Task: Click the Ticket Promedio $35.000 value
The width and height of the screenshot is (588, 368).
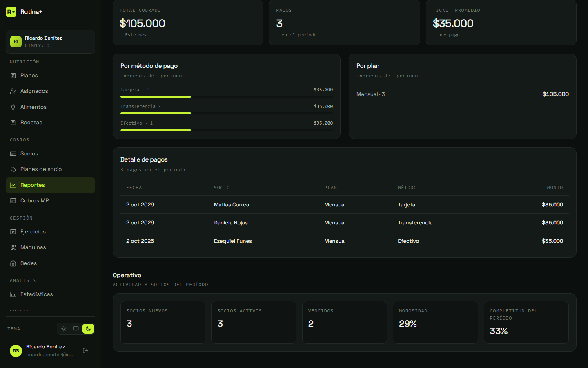Action: click(x=453, y=23)
